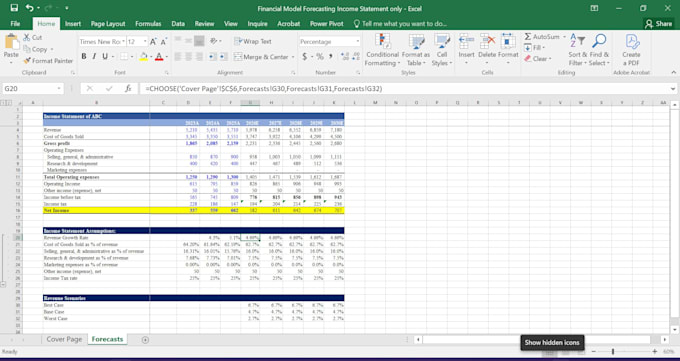680x361 pixels.
Task: Click the comma style icon
Action: pos(330,56)
